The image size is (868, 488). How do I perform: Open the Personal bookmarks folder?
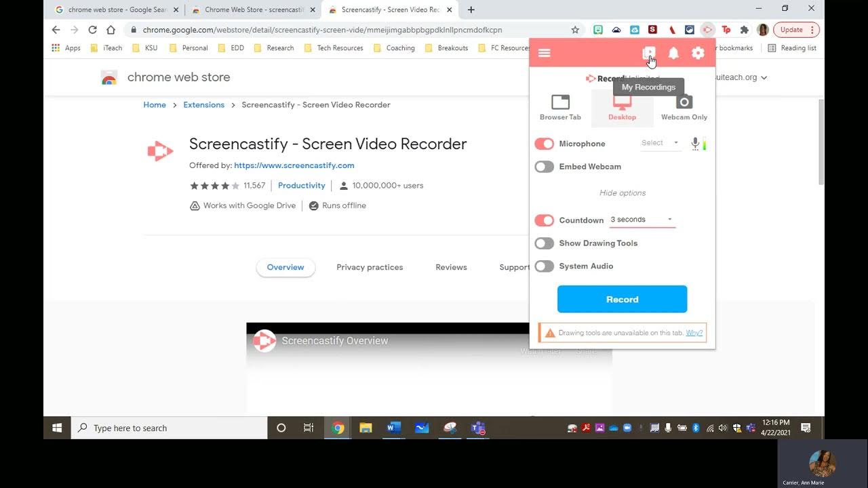188,48
